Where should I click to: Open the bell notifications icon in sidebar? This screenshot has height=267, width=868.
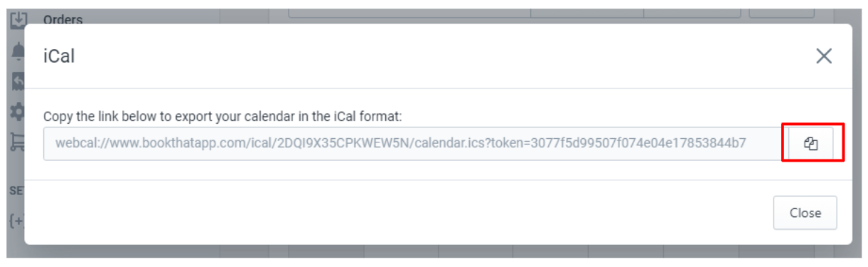coord(18,51)
